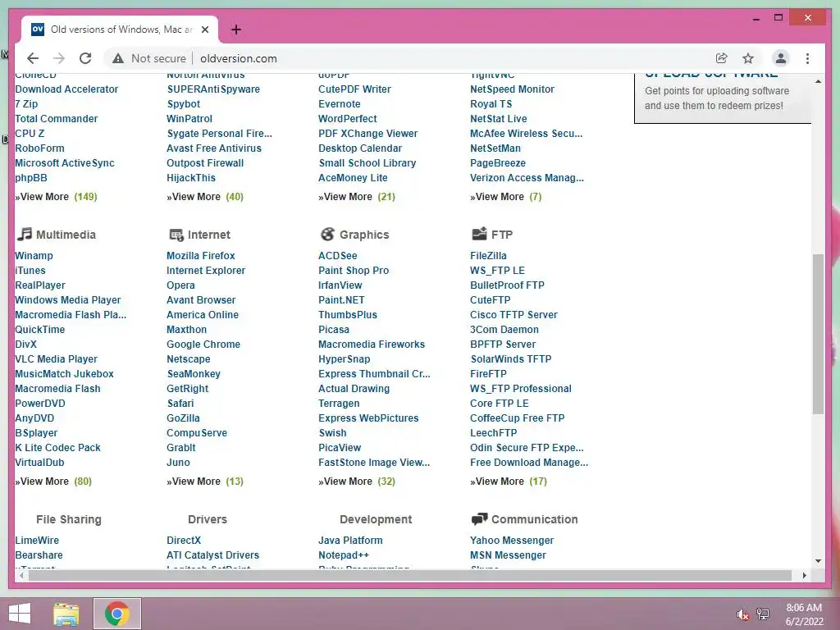The width and height of the screenshot is (840, 630).
Task: Open the NetSpeed Monitor link
Action: tap(512, 89)
